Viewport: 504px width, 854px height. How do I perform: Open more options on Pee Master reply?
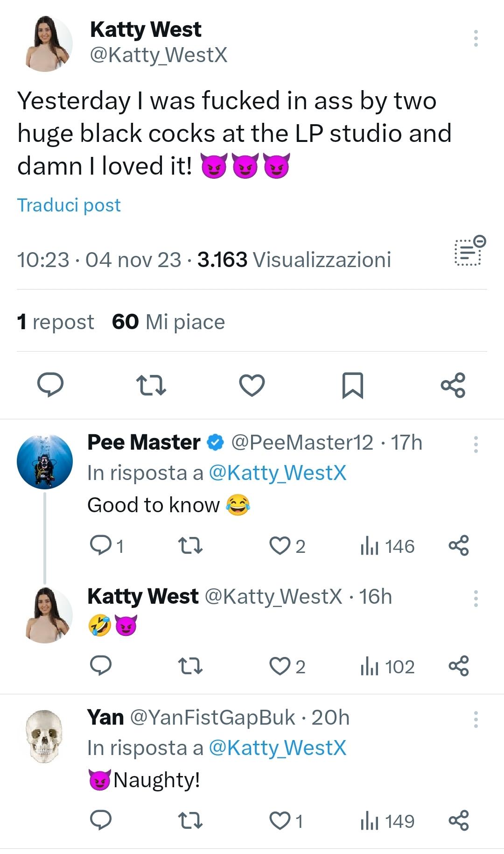pyautogui.click(x=476, y=445)
